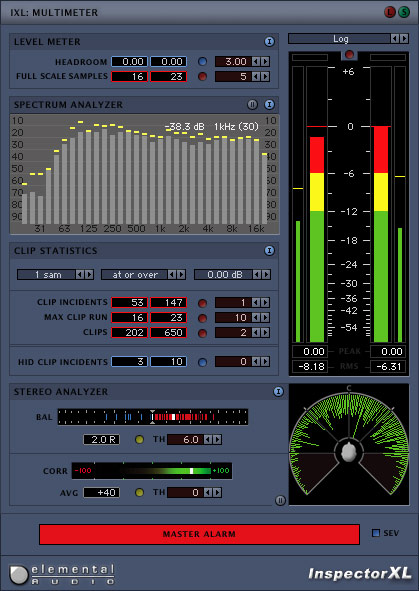Viewport: 419px width, 591px height.
Task: Click the right RMS readout -6.31
Action: tap(388, 366)
